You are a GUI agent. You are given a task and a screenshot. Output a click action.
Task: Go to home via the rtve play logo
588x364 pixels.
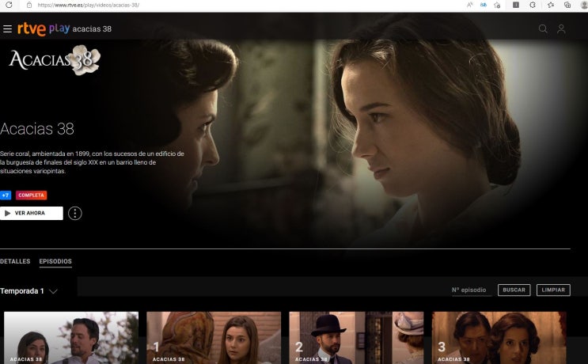click(x=44, y=28)
